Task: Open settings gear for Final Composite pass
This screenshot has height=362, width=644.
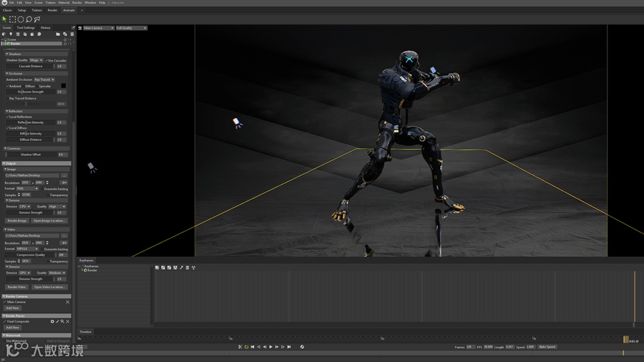Action: (52, 321)
